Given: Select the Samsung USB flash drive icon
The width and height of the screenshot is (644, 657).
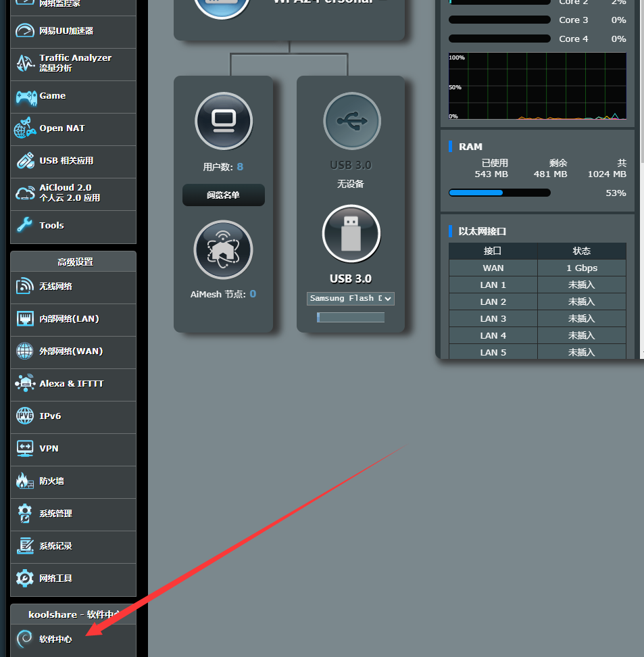Looking at the screenshot, I should tap(351, 234).
